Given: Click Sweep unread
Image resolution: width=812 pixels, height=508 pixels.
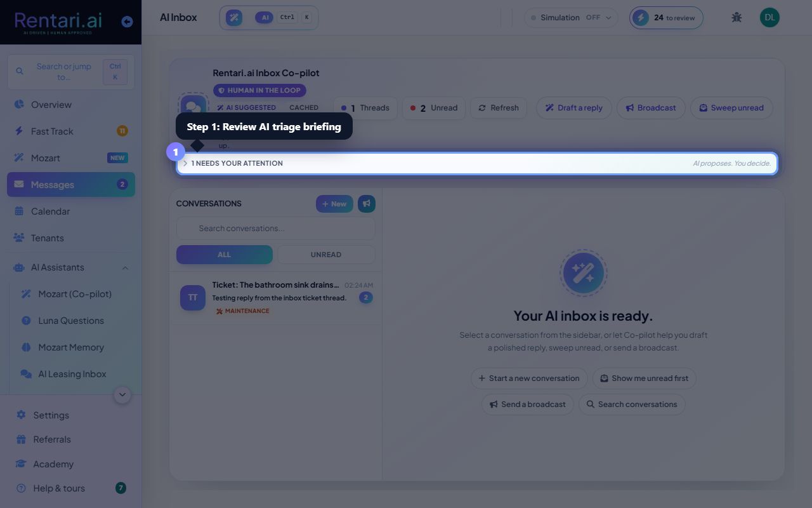Looking at the screenshot, I should 731,108.
